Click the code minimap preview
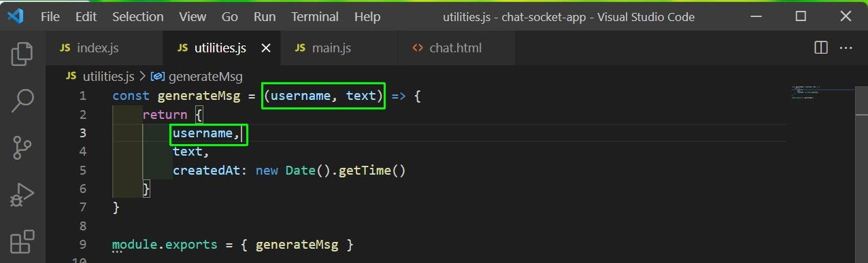Screen dimensions: 868x263 (822, 92)
